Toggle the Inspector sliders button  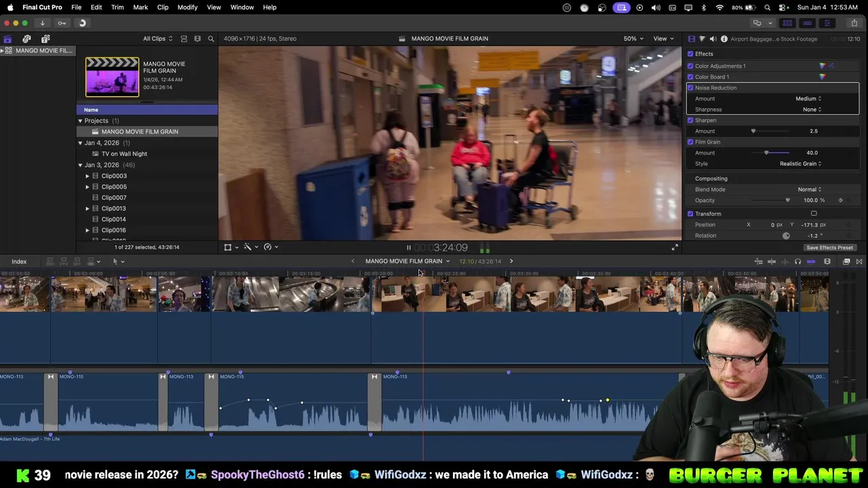(827, 23)
